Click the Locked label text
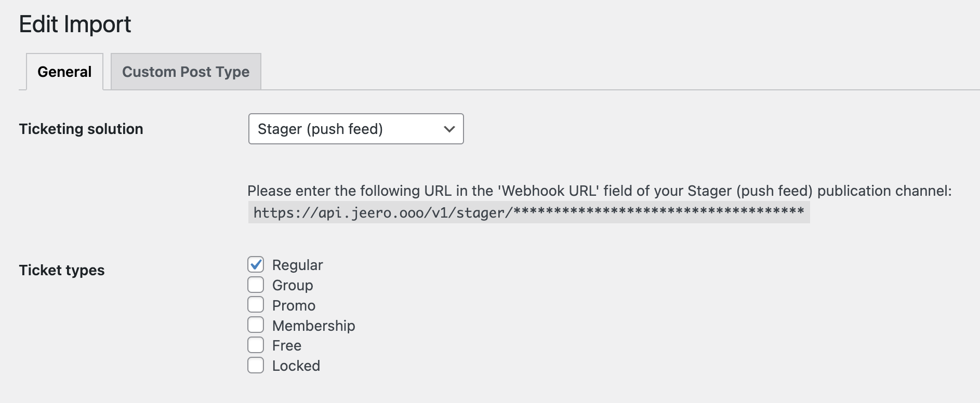This screenshot has width=980, height=403. 296,366
